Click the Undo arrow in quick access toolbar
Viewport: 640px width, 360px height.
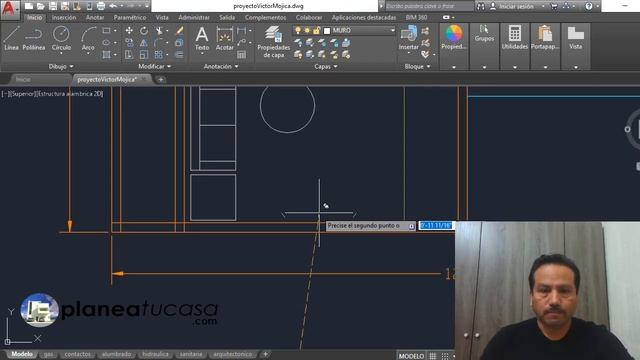[113, 6]
